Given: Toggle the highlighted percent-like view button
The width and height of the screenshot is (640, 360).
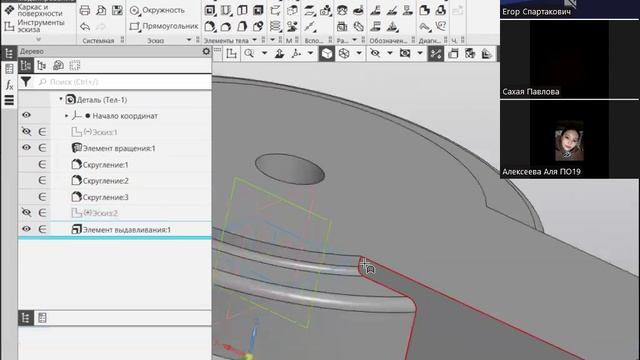Looking at the screenshot, I should click(x=436, y=53).
